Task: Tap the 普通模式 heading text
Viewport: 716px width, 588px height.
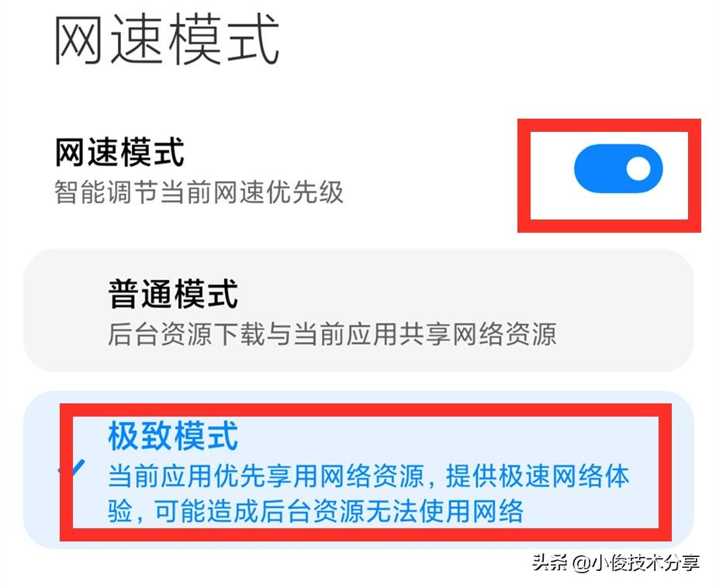Action: (x=173, y=294)
